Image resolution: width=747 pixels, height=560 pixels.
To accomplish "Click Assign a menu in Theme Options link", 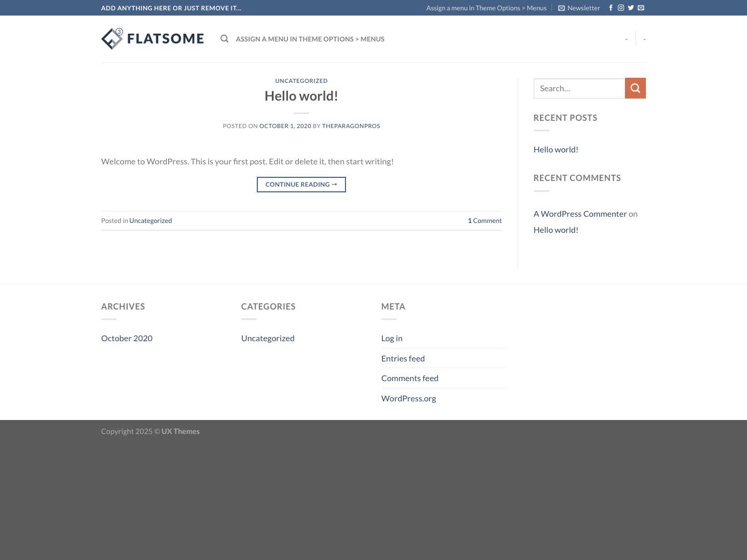I will coord(486,8).
